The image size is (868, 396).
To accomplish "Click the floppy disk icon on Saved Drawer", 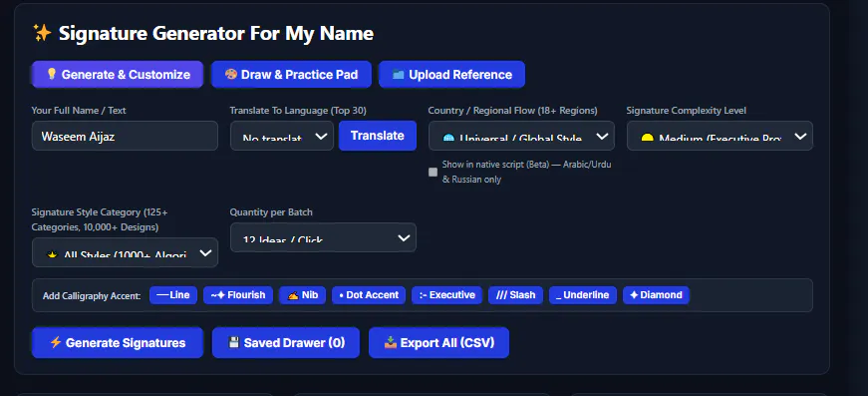I will [234, 342].
